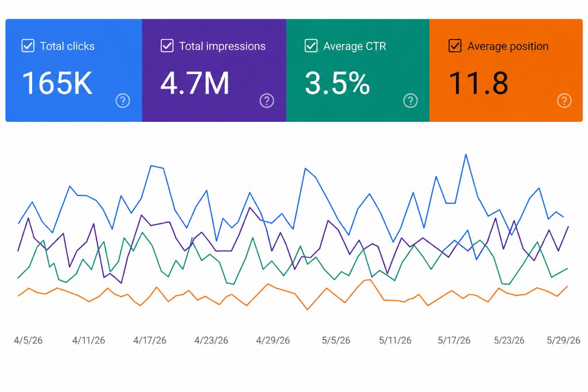Click the 165K total clicks value
Screen dimensions: 588x392
(57, 83)
